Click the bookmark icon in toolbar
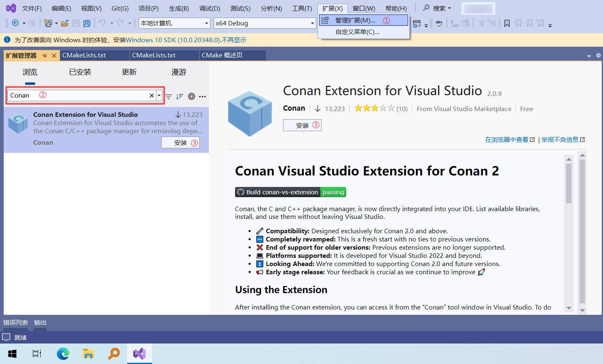Screen dimensions: 603x364 click(x=507, y=23)
